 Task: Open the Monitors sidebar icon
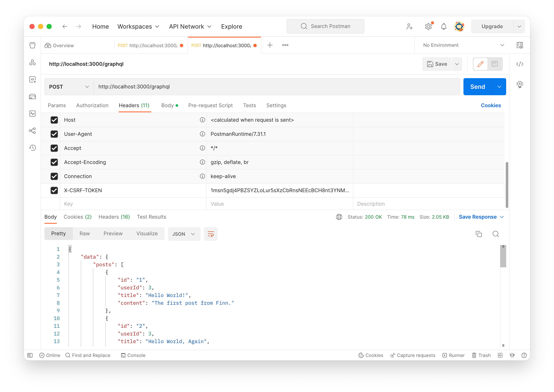click(x=32, y=113)
